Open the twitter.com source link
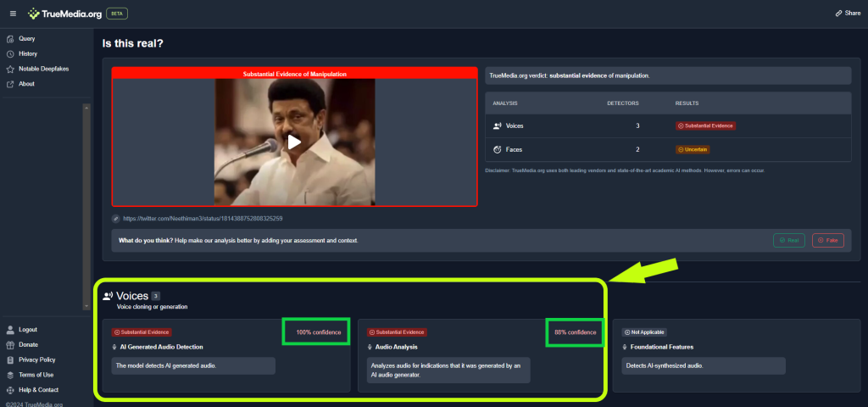This screenshot has width=868, height=407. click(203, 219)
